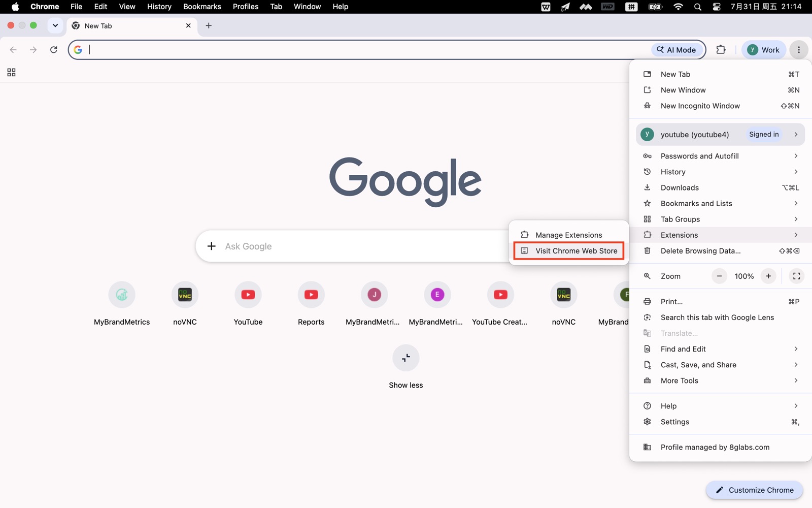Open the Work profile button

point(763,50)
